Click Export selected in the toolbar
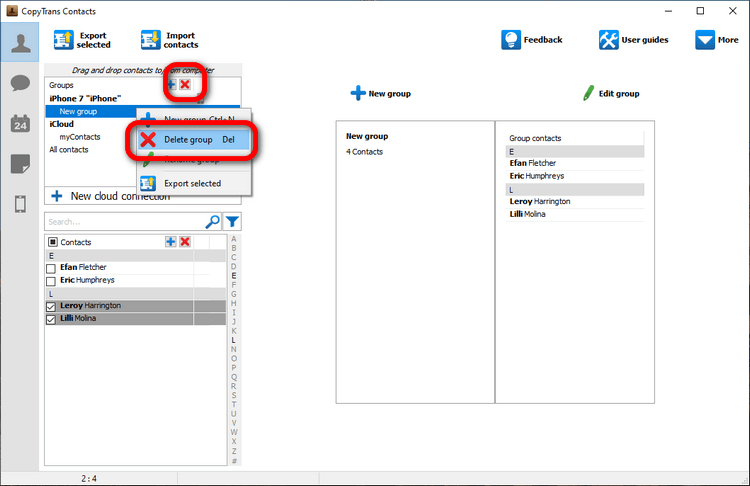Screen dimensions: 750x486 tap(82, 40)
